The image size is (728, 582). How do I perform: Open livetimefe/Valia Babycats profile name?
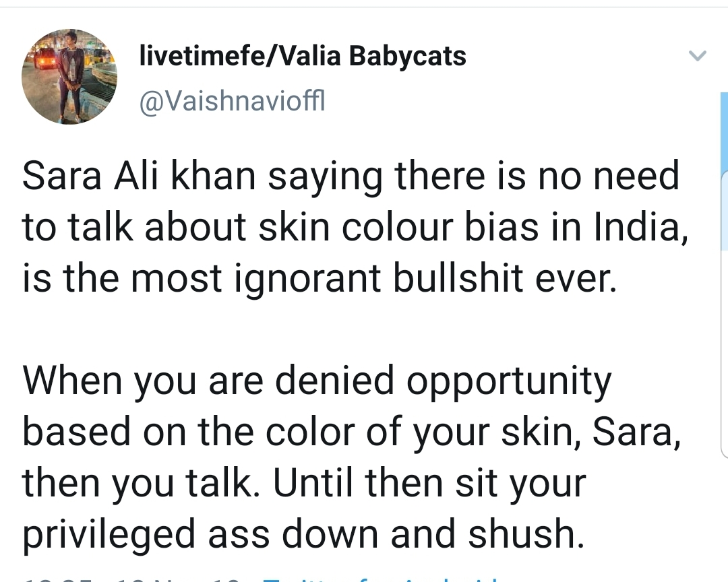click(303, 56)
